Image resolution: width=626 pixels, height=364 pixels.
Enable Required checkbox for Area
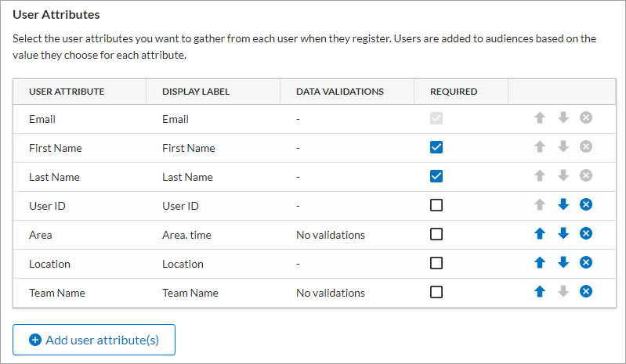[436, 234]
